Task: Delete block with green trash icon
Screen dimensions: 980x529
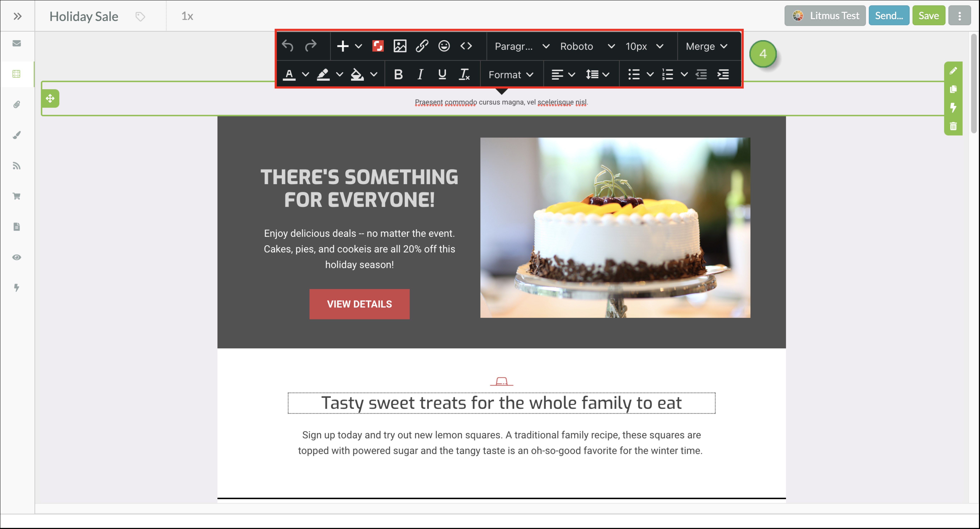Action: pyautogui.click(x=953, y=126)
